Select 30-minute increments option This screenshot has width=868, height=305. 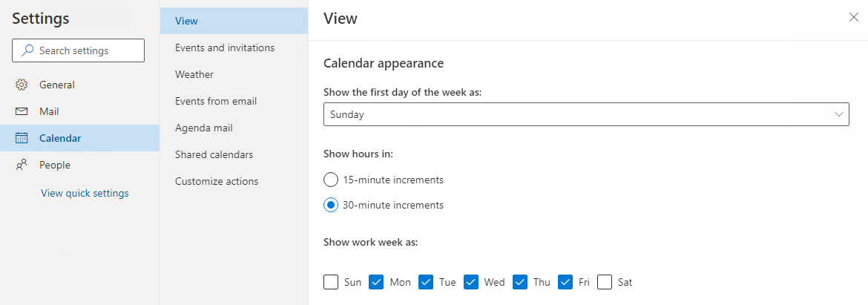click(x=331, y=205)
